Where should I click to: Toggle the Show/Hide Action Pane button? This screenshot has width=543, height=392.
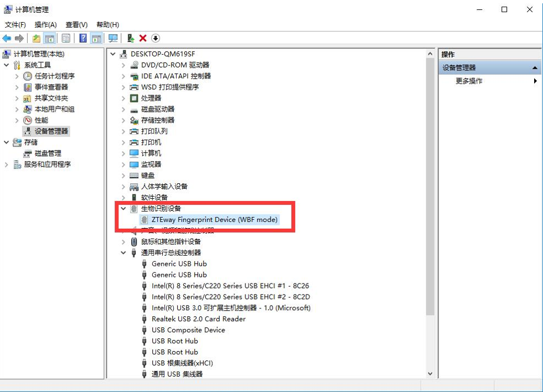point(96,38)
